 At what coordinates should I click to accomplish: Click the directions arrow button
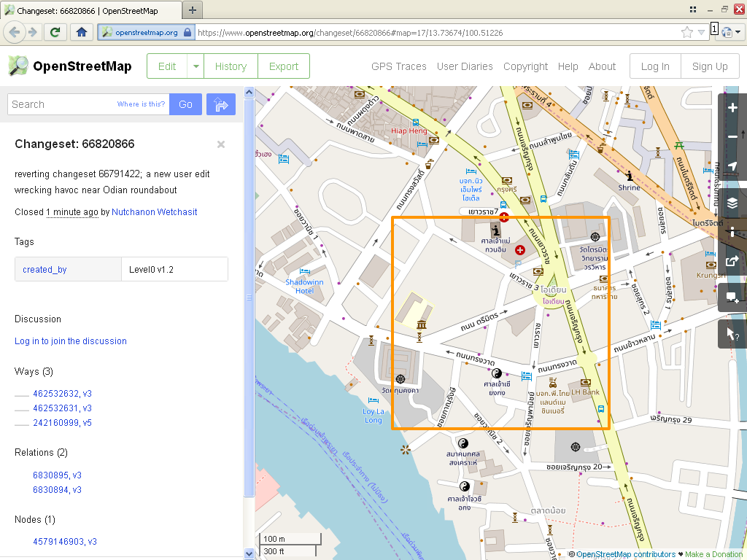tap(221, 104)
